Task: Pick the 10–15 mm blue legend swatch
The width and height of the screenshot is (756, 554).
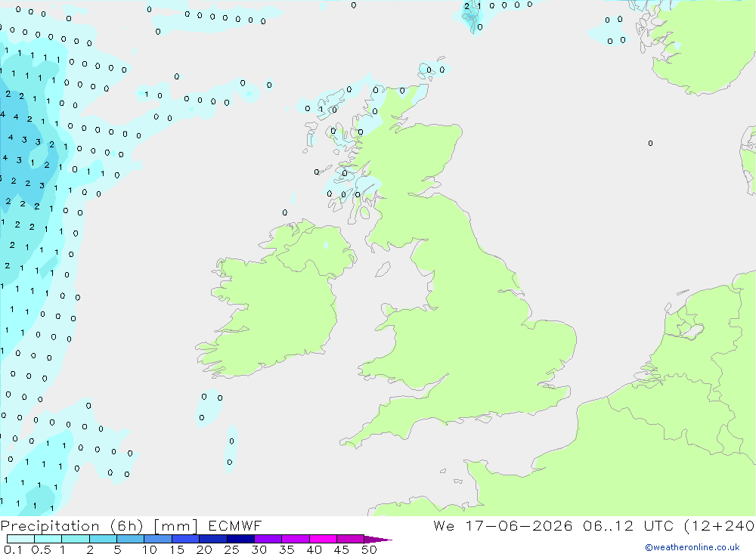Action: (x=158, y=539)
